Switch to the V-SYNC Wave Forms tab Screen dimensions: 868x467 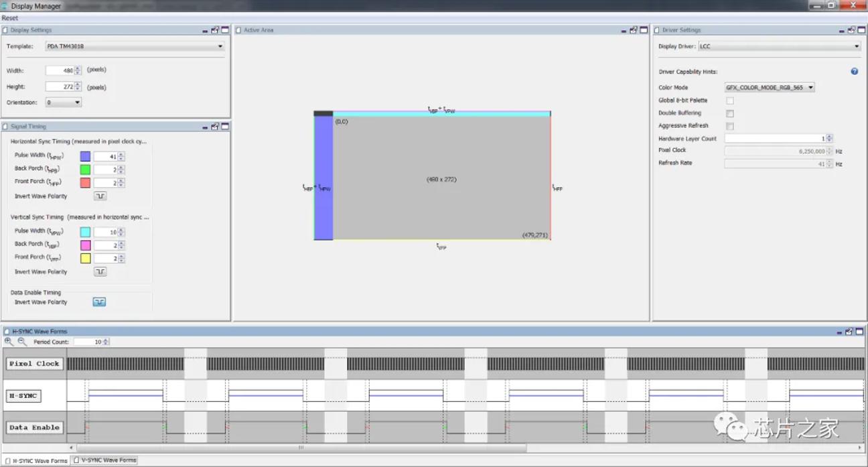click(105, 460)
